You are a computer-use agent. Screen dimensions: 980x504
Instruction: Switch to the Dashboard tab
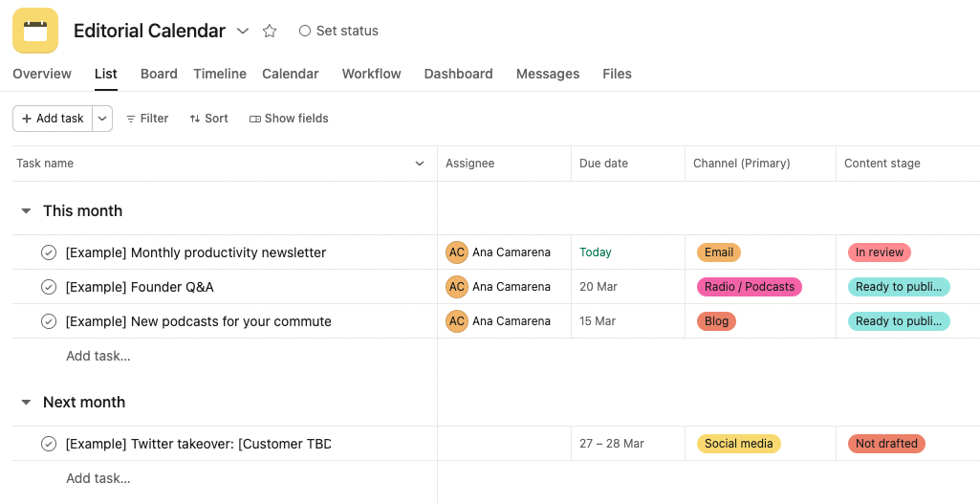click(x=458, y=74)
